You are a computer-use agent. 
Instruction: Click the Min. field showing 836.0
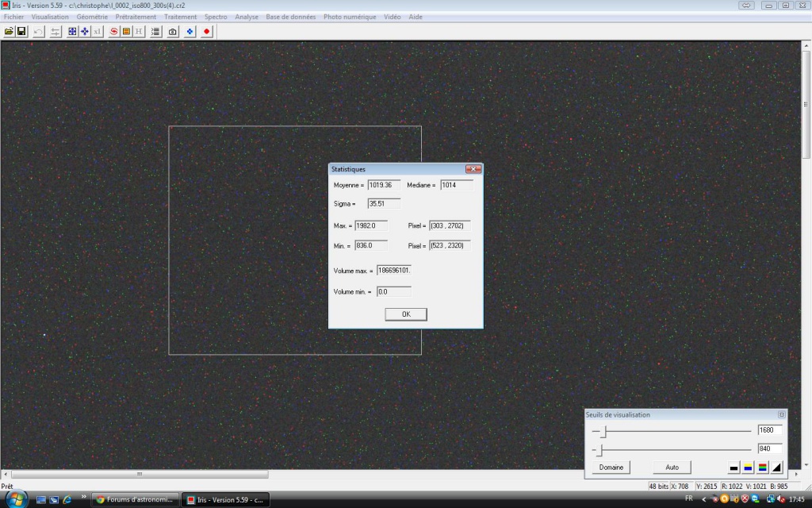coord(371,246)
